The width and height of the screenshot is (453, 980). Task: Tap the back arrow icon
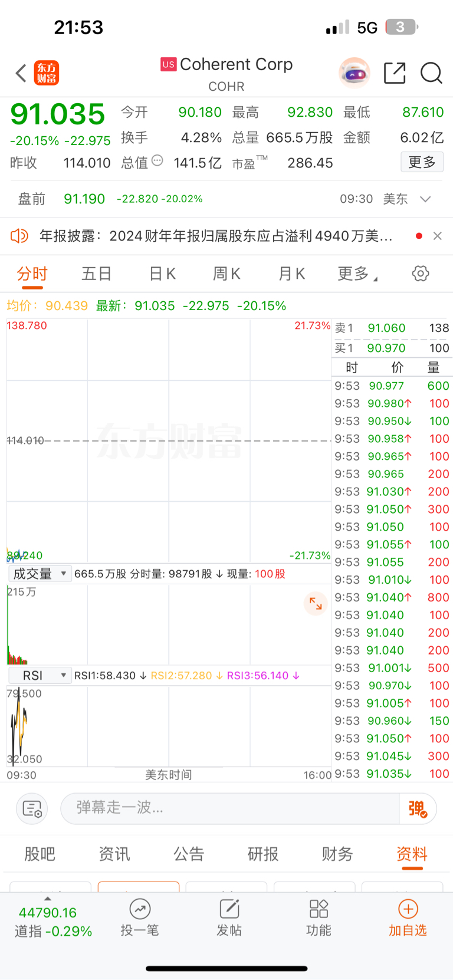pyautogui.click(x=21, y=73)
